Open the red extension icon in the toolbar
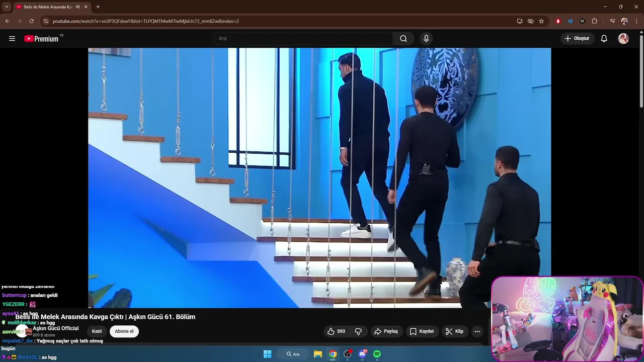Viewport: 644px width, 362px height. pos(558,21)
